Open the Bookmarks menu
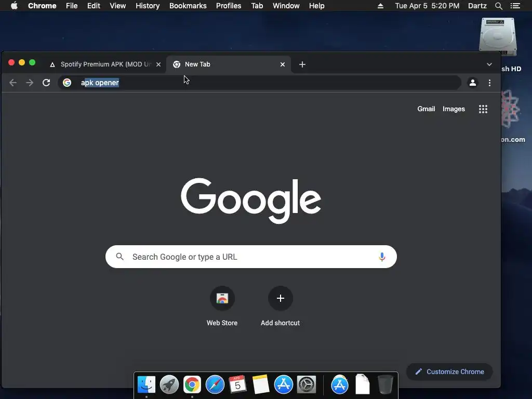This screenshot has height=399, width=532. [x=188, y=6]
